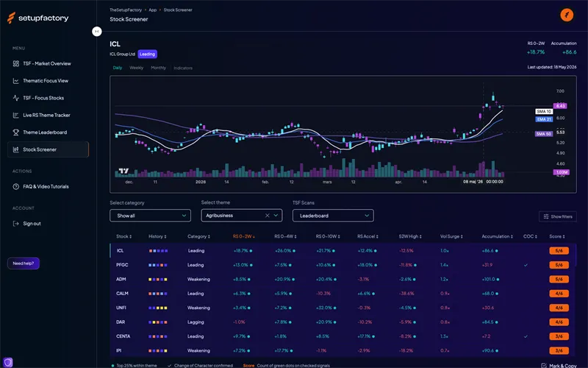Switch chart to Daily tab
The height and width of the screenshot is (368, 588).
click(x=118, y=68)
